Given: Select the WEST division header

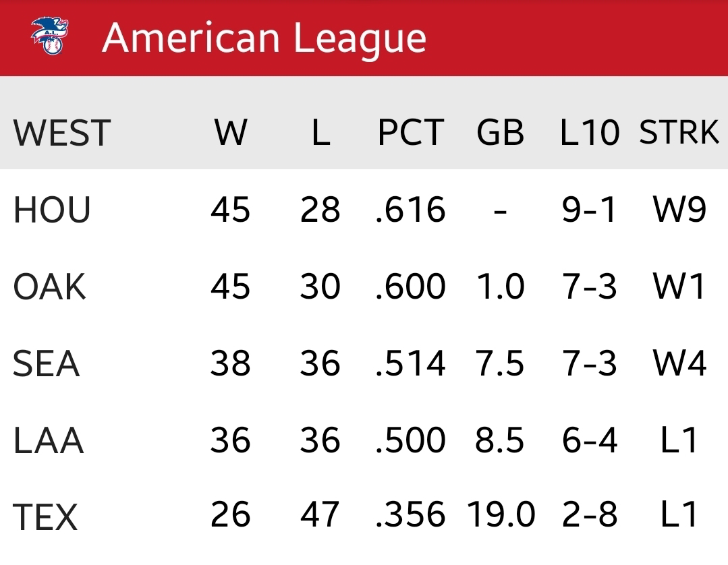Looking at the screenshot, I should (62, 133).
